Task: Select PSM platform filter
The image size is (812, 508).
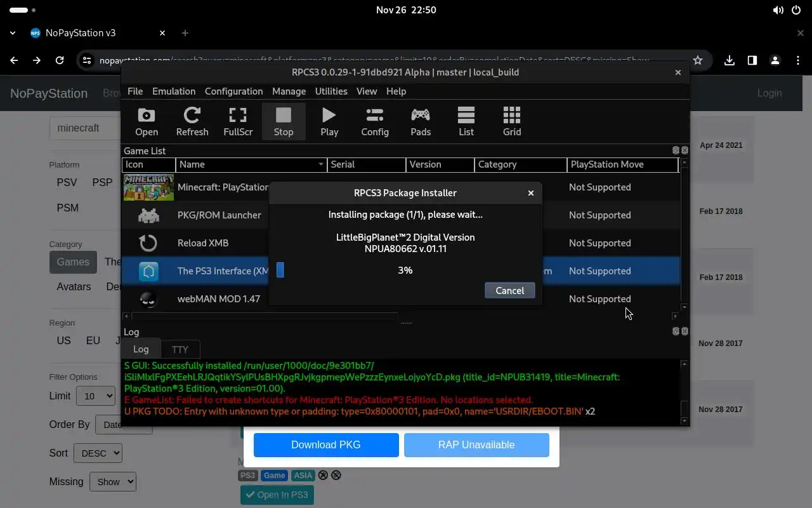Action: [x=68, y=208]
